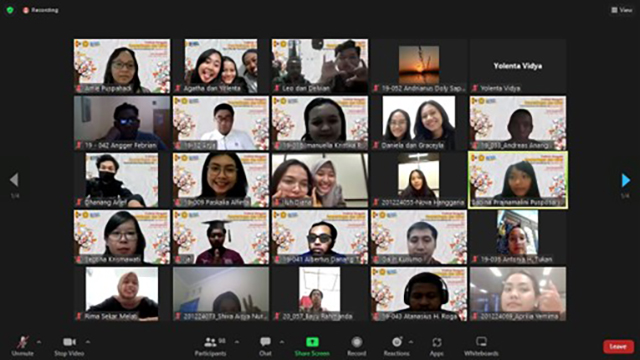Start Share Screen
This screenshot has width=640, height=360.
pos(312,346)
